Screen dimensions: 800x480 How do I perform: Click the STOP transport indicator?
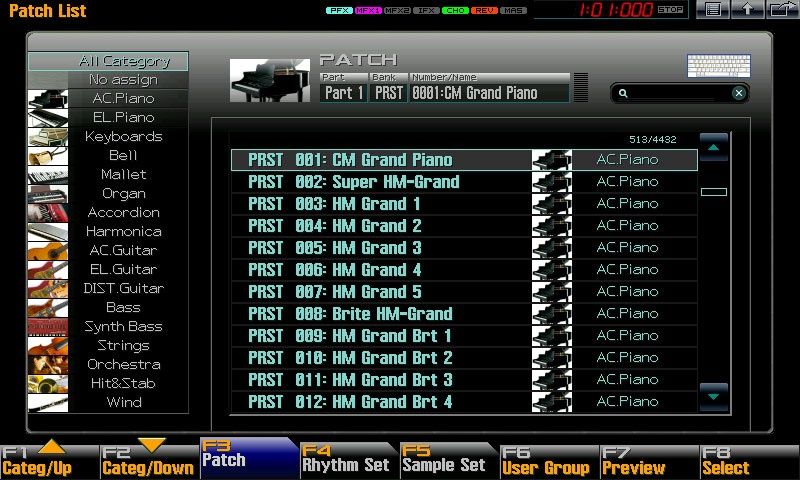[670, 9]
